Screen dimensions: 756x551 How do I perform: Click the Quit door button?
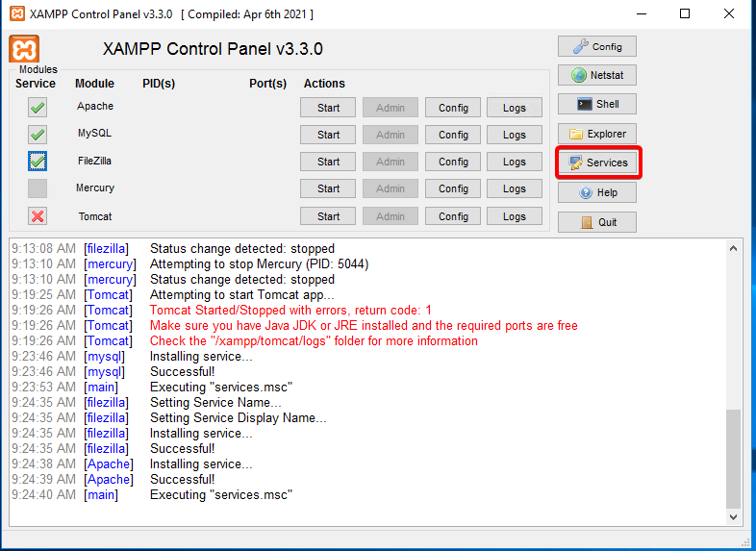click(x=597, y=222)
